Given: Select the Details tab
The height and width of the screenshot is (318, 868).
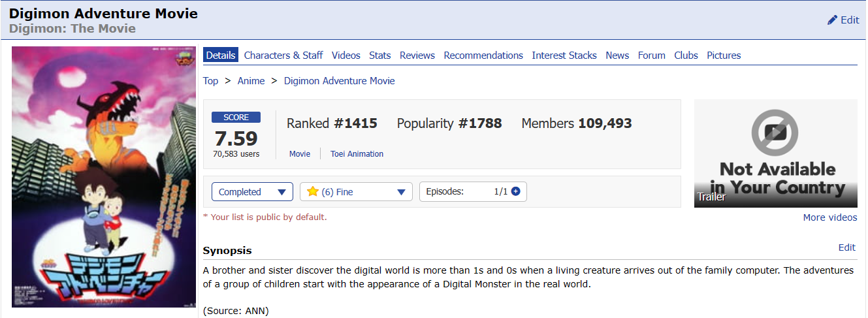Looking at the screenshot, I should 221,56.
